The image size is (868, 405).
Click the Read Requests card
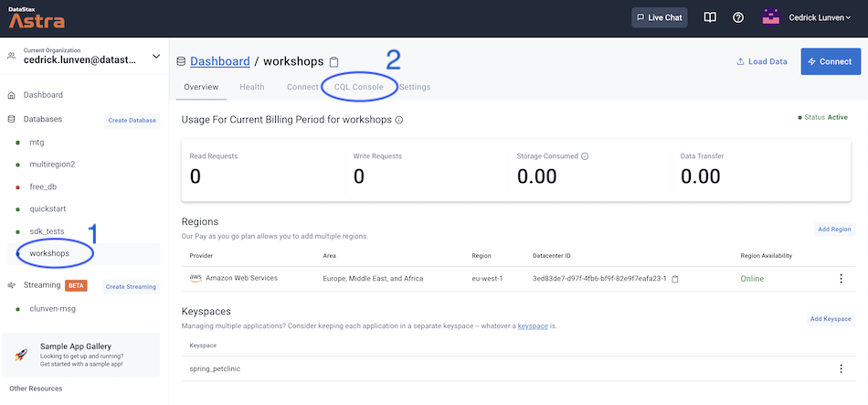tap(263, 169)
